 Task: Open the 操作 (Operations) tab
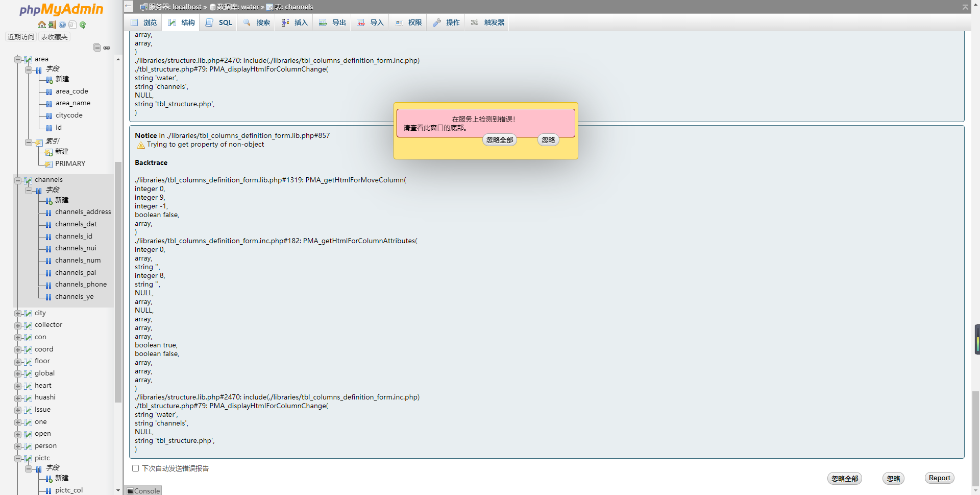[x=446, y=22]
